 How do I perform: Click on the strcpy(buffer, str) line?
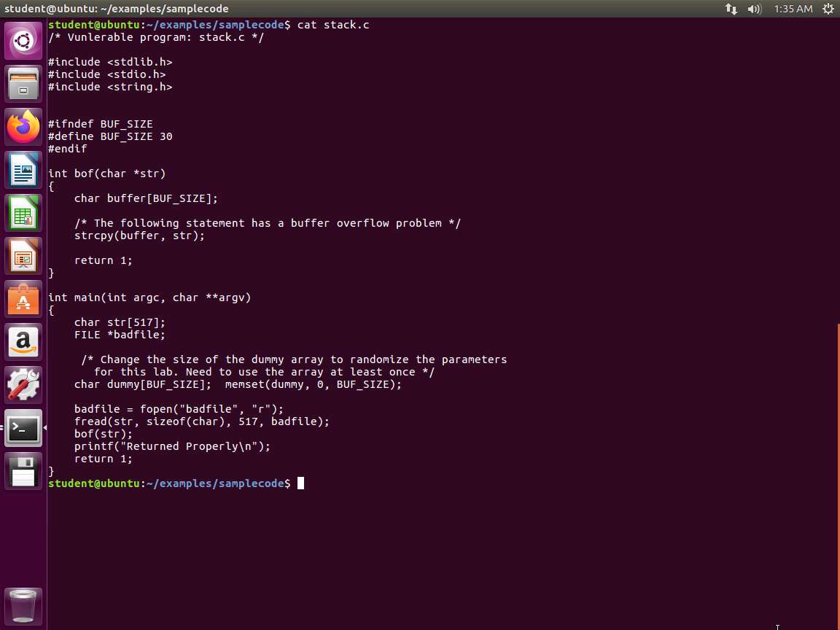(139, 236)
